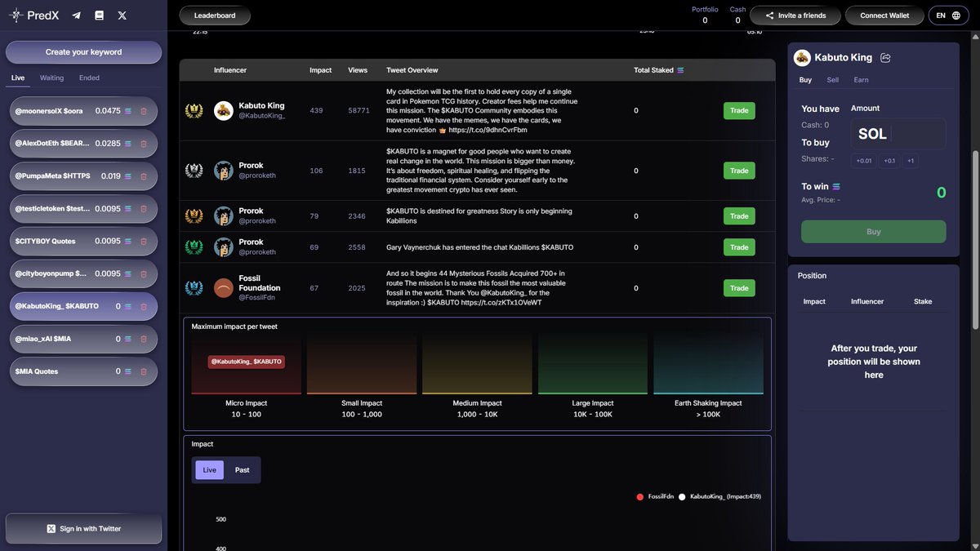980x551 pixels.
Task: Add +1 SOL to amount
Action: pyautogui.click(x=911, y=161)
